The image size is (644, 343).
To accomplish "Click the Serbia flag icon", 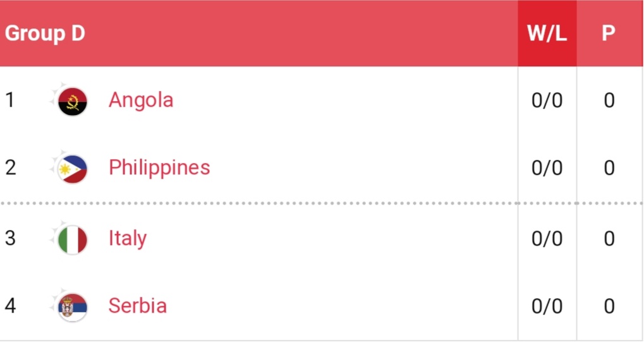I will click(72, 307).
